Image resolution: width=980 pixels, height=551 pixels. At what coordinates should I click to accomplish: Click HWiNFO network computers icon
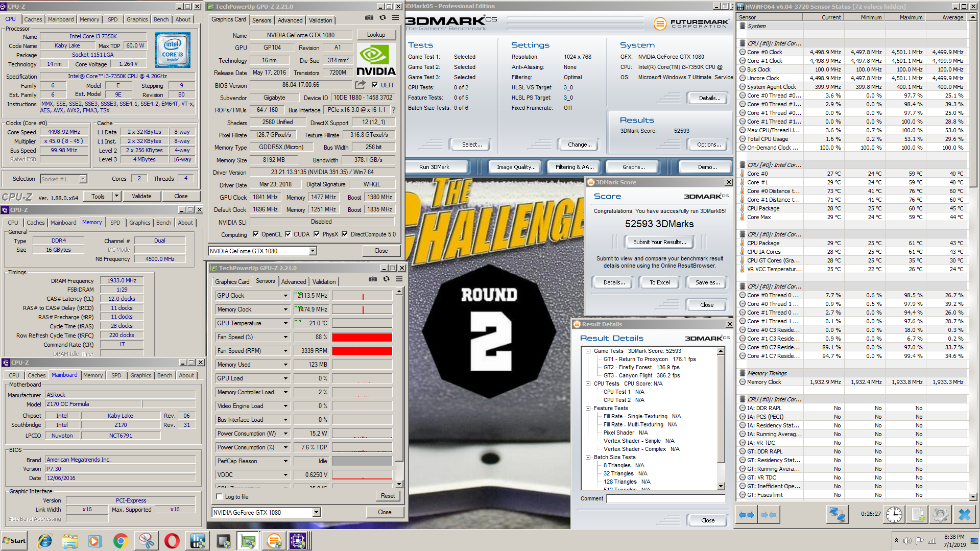click(837, 515)
